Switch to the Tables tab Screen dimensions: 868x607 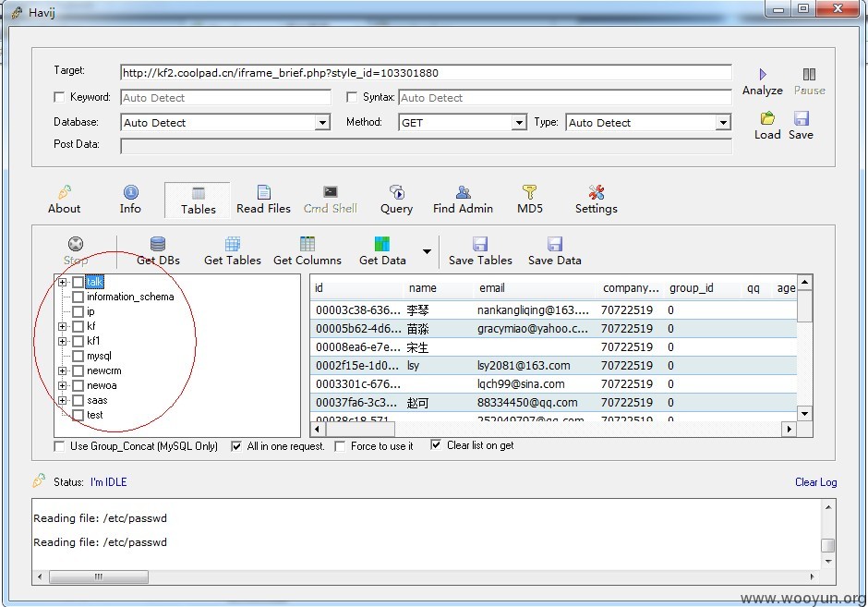point(198,200)
